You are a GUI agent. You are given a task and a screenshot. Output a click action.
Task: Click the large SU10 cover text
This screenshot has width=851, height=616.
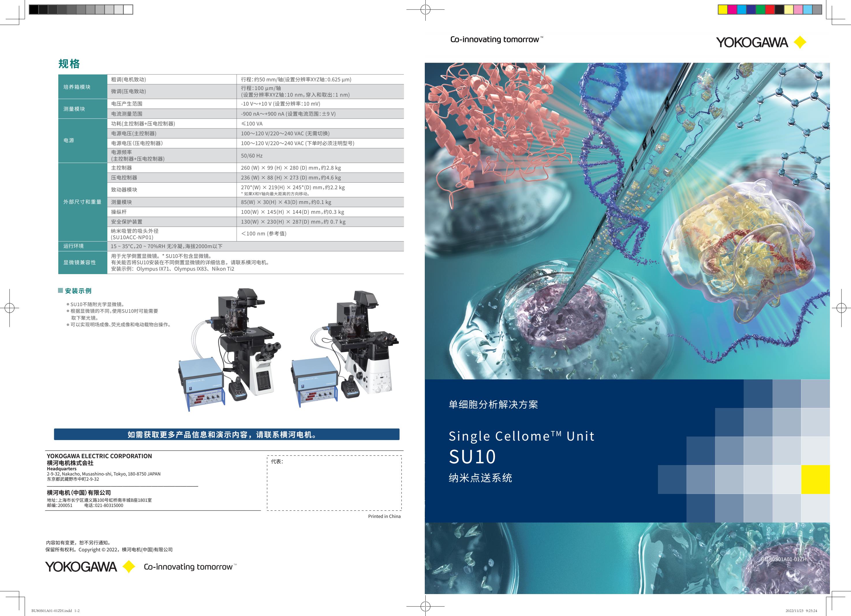click(472, 456)
